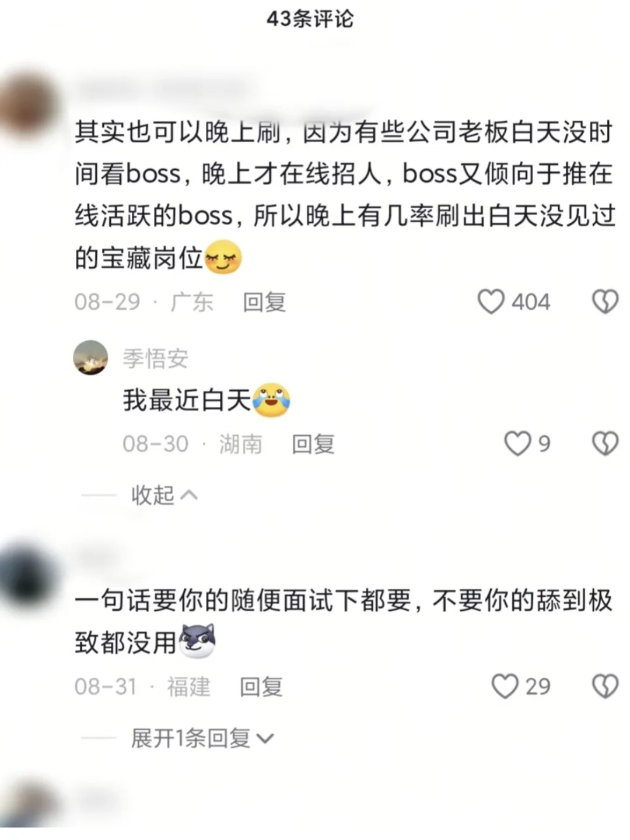Viewport: 630px width, 840px height.
Task: Reply to the 08-31 Fujian comment
Action: (261, 687)
